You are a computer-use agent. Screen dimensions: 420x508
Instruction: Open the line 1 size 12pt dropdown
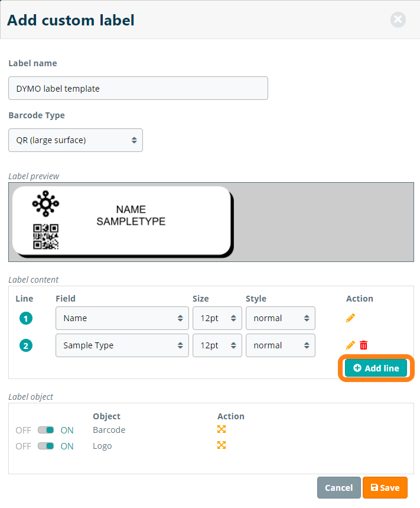point(217,318)
